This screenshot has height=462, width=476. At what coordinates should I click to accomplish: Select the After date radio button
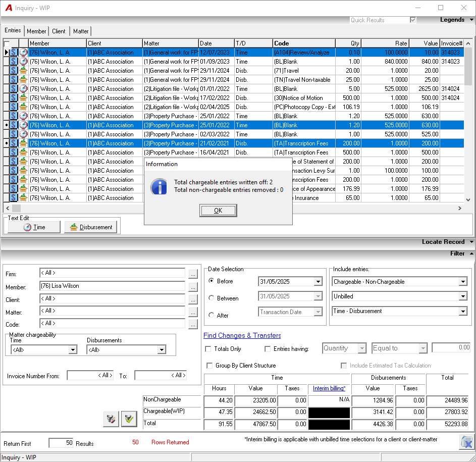211,315
